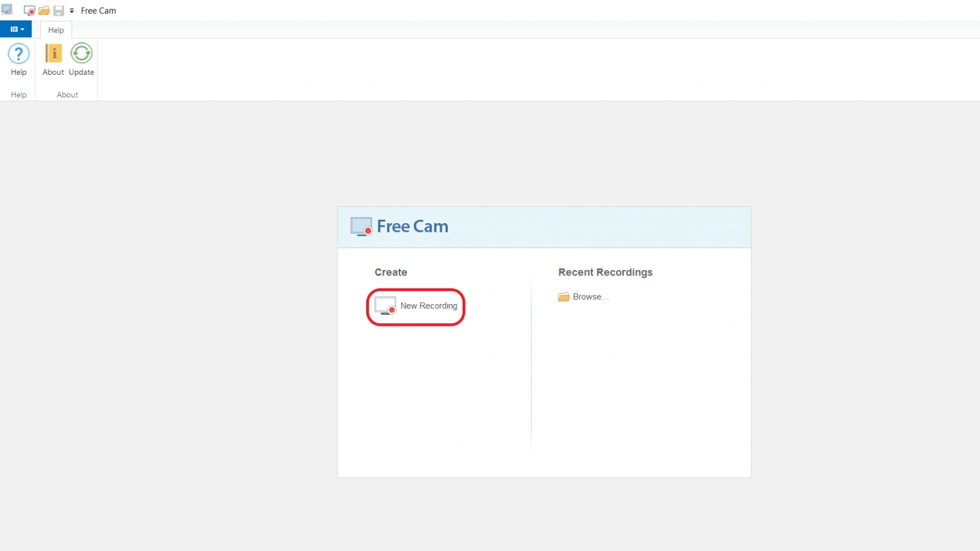Click Free Cam app icon in title bar

[7, 10]
